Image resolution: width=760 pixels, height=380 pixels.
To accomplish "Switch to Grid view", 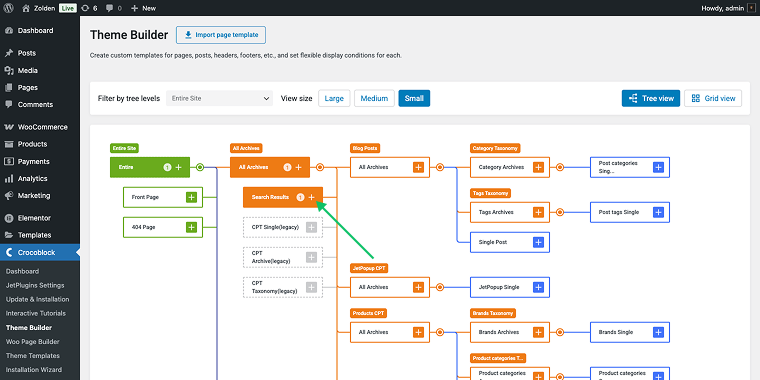I will (x=713, y=98).
